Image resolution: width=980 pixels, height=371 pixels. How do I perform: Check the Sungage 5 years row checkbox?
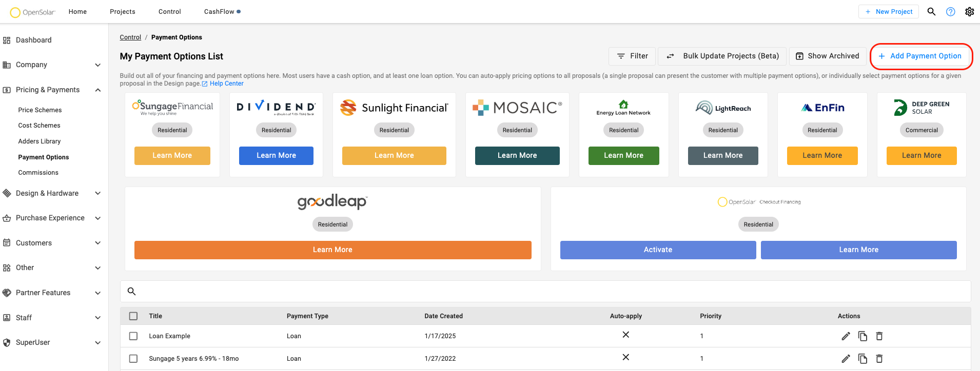coord(133,359)
